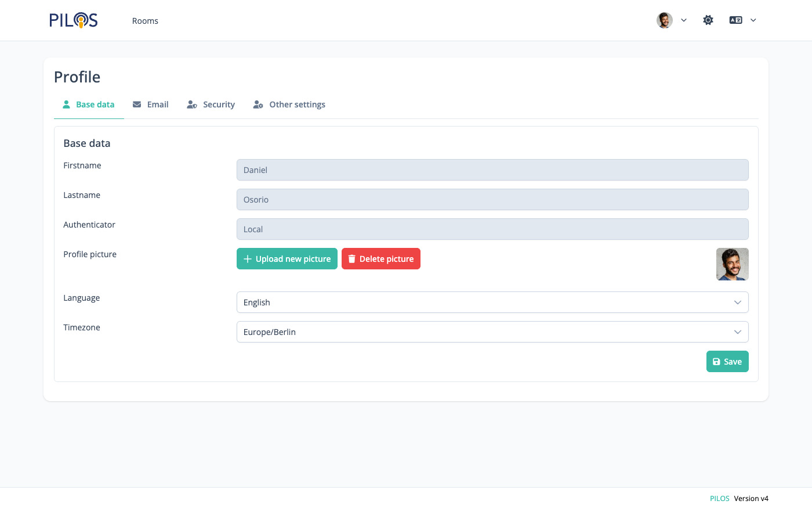Click the Upload new picture button
The width and height of the screenshot is (812, 508).
(x=287, y=259)
